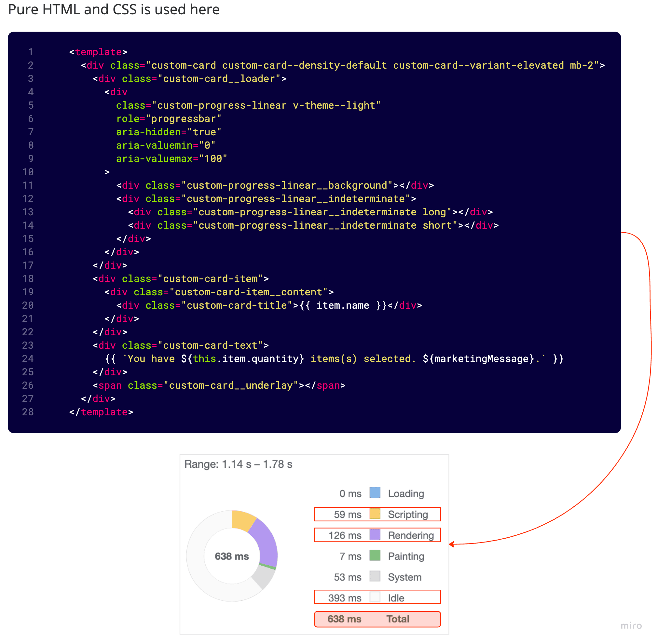Viewport: 657px width, 644px height.
Task: Click the white Idle color swatch
Action: click(x=375, y=597)
